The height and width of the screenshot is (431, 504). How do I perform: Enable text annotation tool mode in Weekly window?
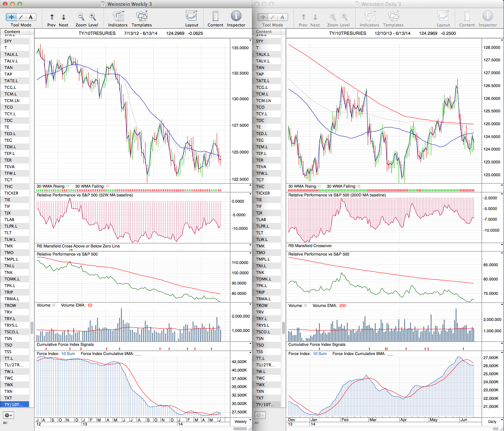(x=30, y=17)
